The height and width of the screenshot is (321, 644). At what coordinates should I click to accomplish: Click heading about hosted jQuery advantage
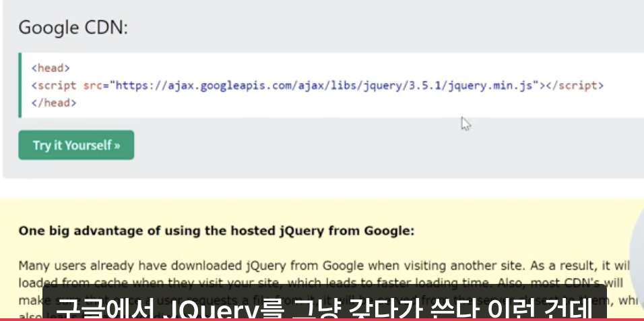pyautogui.click(x=216, y=231)
